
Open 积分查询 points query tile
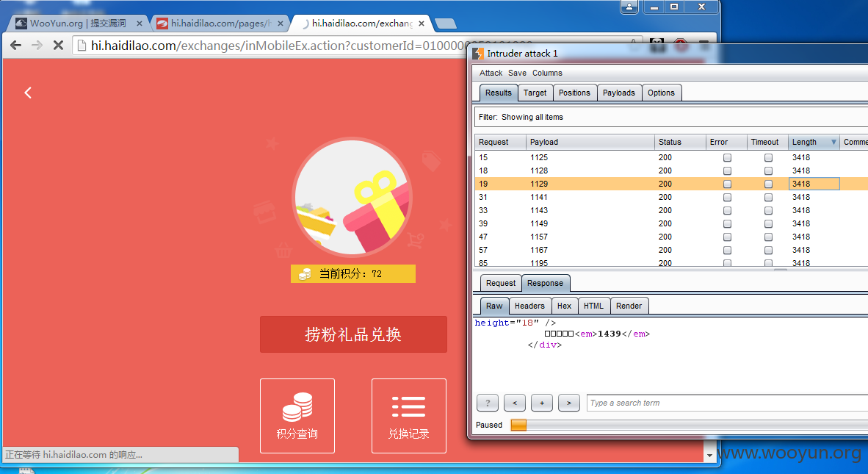297,416
